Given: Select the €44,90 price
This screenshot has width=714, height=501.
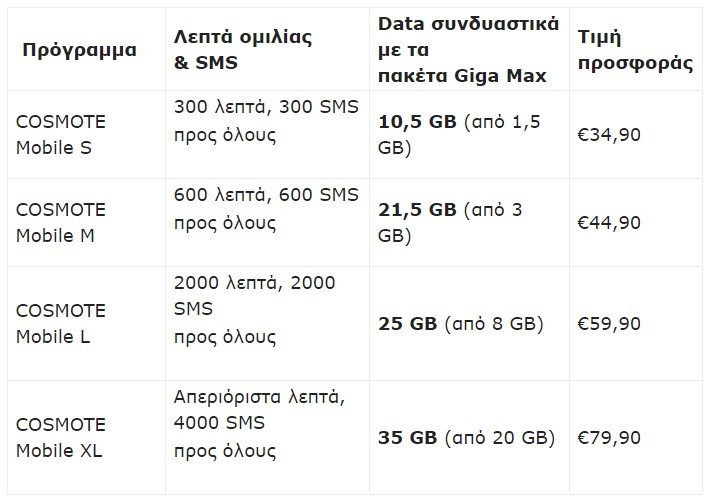Looking at the screenshot, I should pos(609,222).
